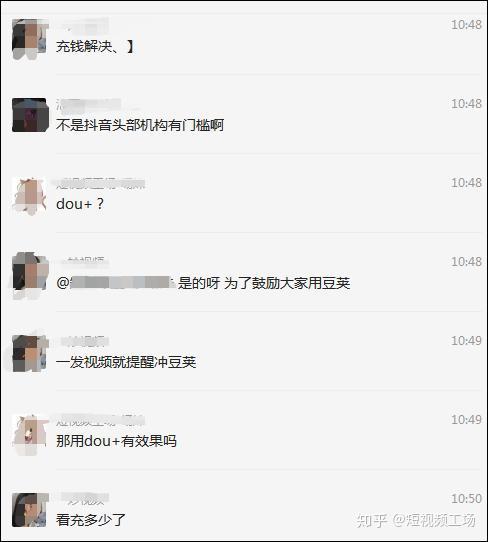488x542 pixels.
Task: Click avatar beside 一发视频就提醒冲豆荚
Action: [30, 353]
